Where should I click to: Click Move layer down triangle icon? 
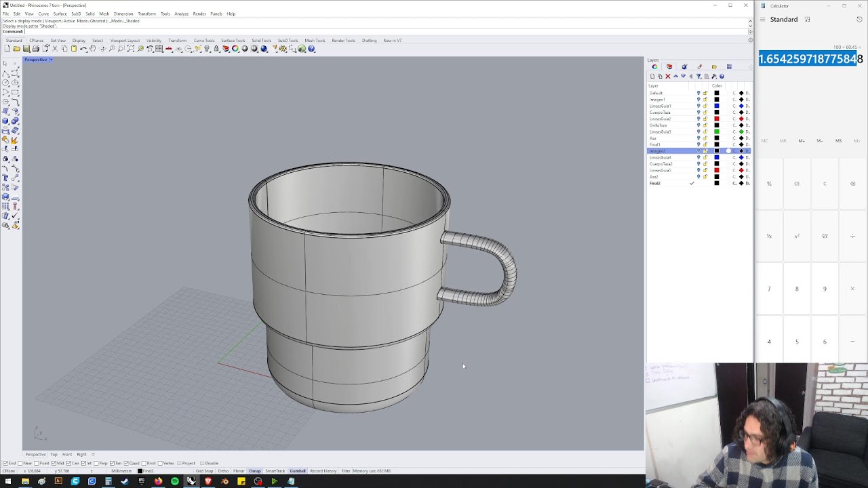click(x=684, y=77)
